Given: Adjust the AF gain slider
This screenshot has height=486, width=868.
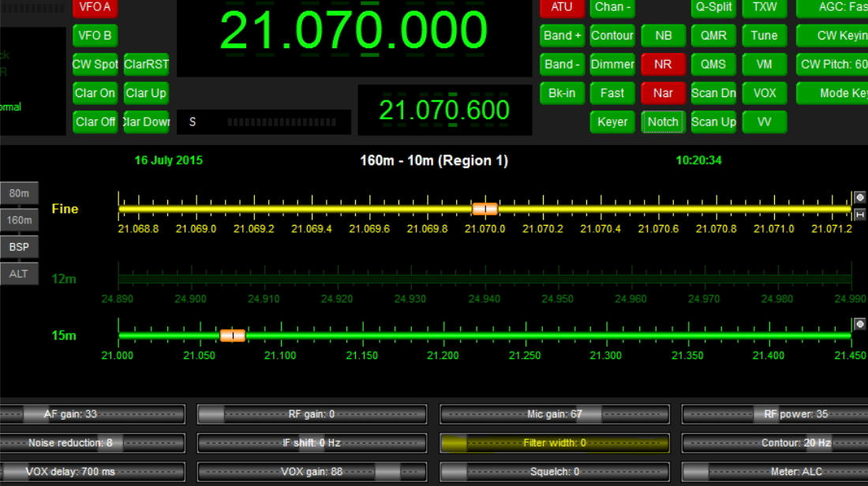Looking at the screenshot, I should pyautogui.click(x=92, y=414).
